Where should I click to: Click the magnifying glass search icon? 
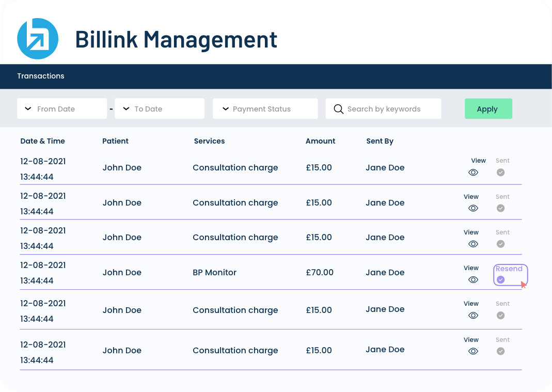coord(338,109)
